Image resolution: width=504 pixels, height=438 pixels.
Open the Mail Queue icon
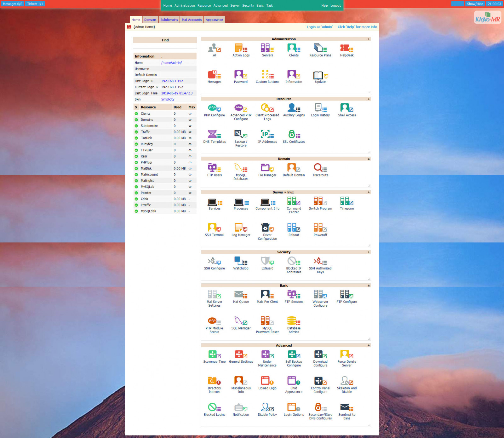(x=241, y=296)
